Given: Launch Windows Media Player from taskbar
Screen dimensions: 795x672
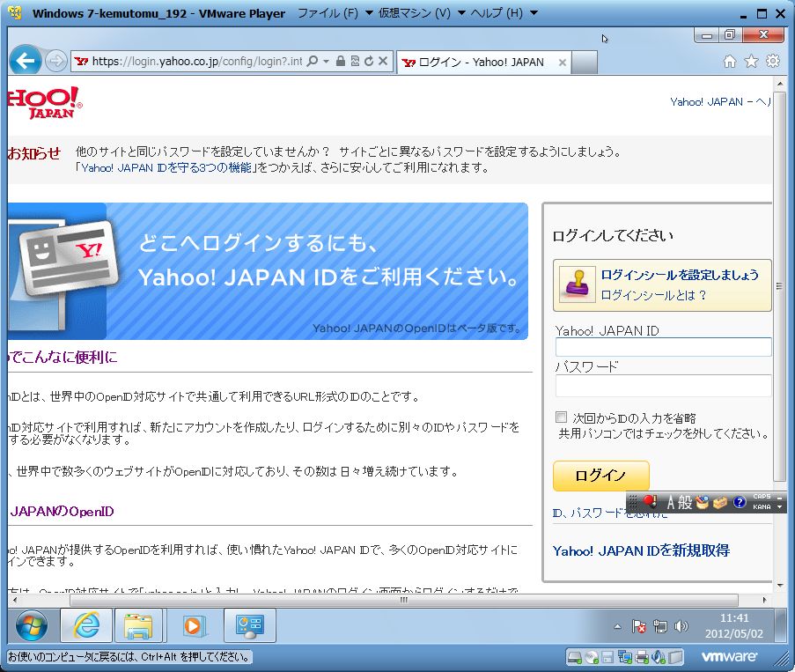Looking at the screenshot, I should (193, 625).
